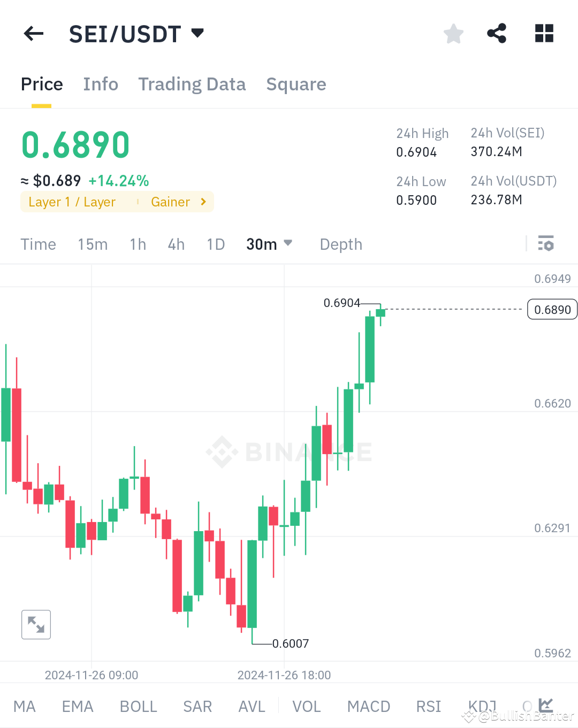Open the candlestick chart style icon
578x728 pixels.
[x=547, y=705]
